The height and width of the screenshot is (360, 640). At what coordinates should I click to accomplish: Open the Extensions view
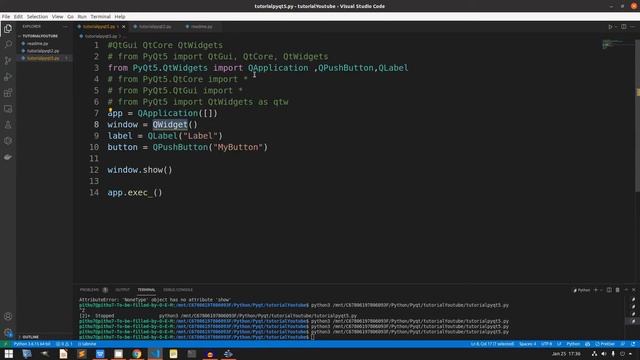pyautogui.click(x=8, y=93)
